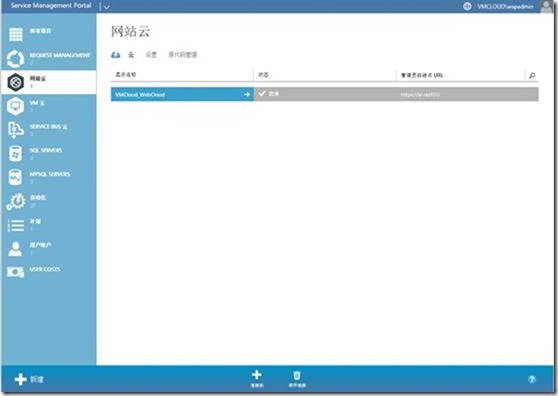Open MySQL Servers in the sidebar
Screen dimensions: 558x396
tap(49, 177)
